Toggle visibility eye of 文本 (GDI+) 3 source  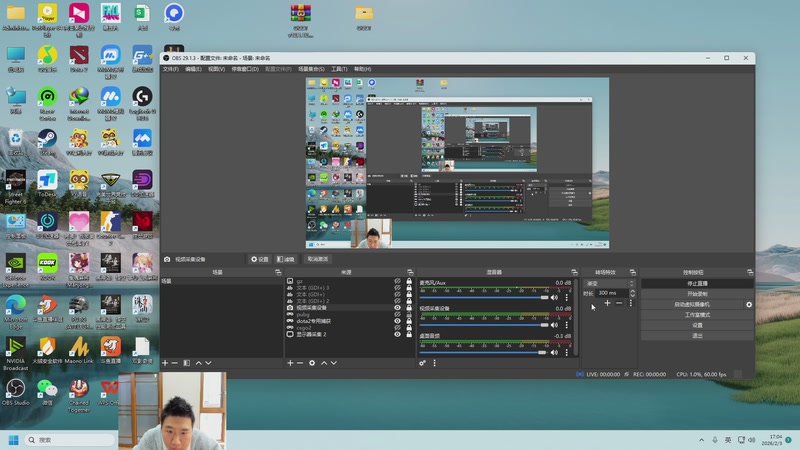point(397,288)
